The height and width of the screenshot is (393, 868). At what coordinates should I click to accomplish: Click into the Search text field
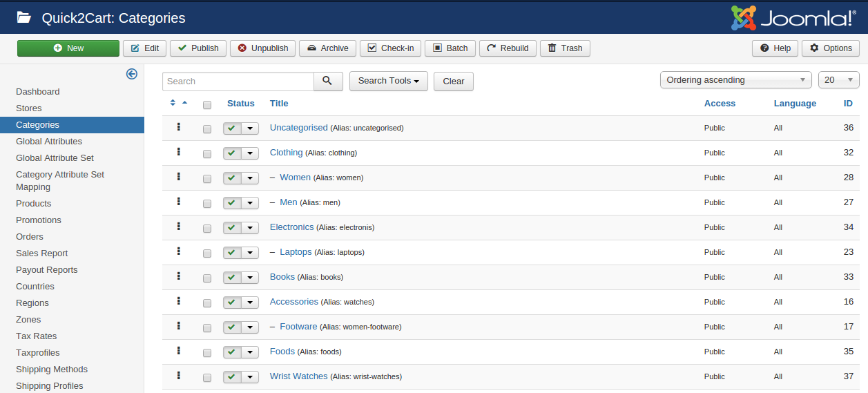[238, 81]
